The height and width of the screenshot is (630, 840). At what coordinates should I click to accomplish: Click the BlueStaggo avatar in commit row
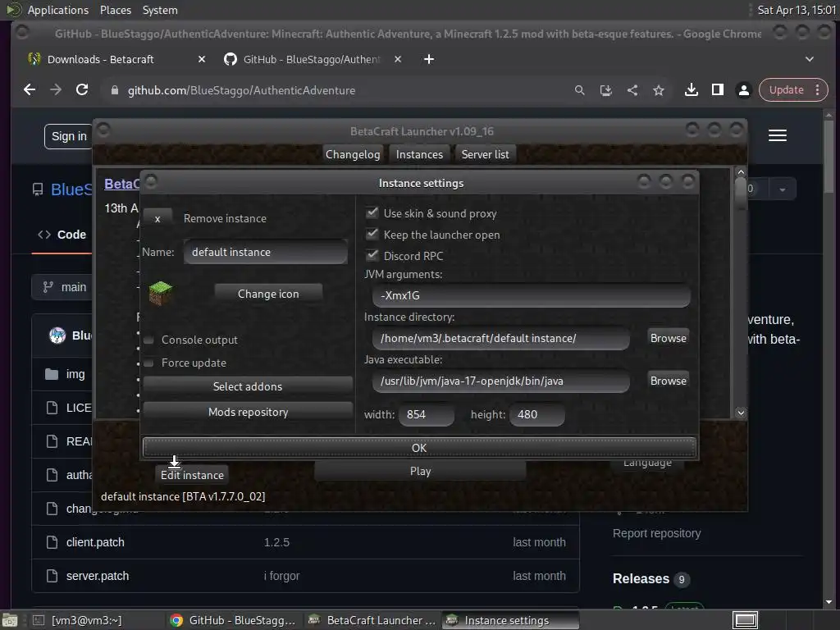tap(57, 336)
